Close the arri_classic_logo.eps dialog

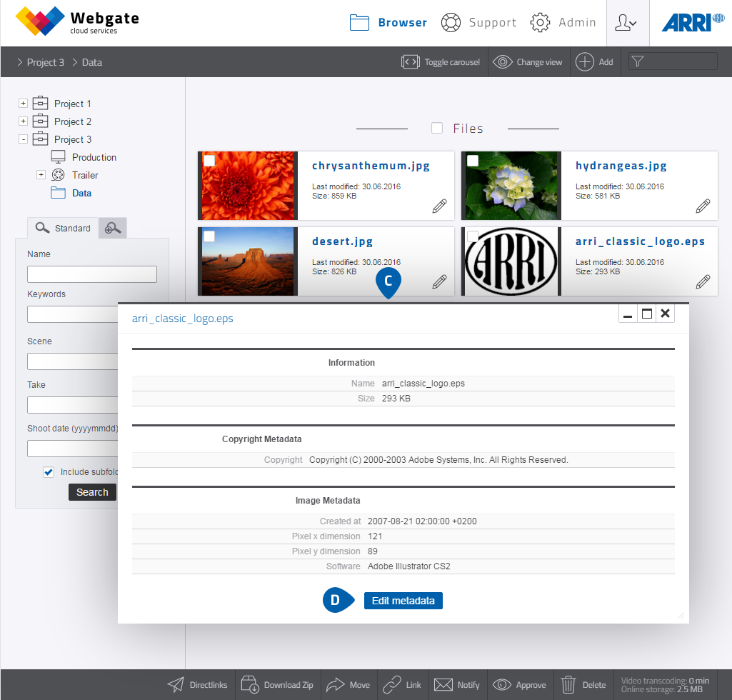point(666,314)
